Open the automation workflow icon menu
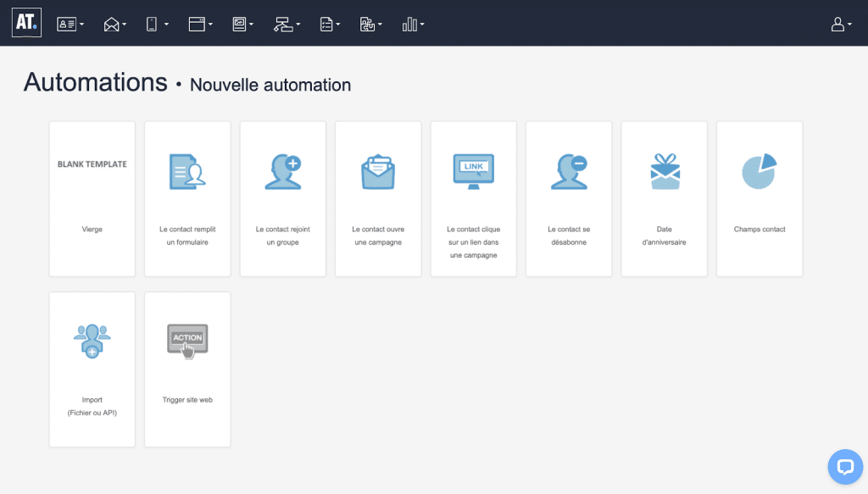This screenshot has height=494, width=868. point(287,25)
